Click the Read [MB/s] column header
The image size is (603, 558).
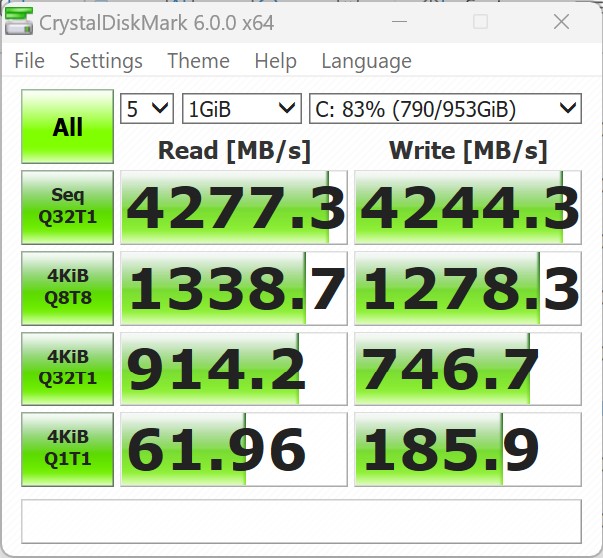point(234,150)
